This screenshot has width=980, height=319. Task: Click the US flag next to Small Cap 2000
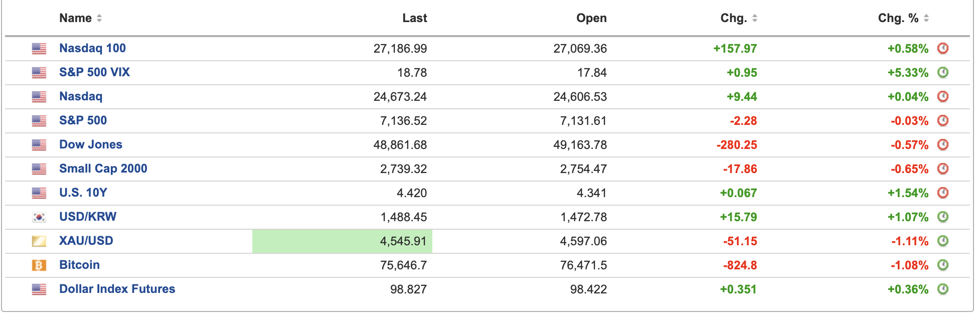pos(39,169)
